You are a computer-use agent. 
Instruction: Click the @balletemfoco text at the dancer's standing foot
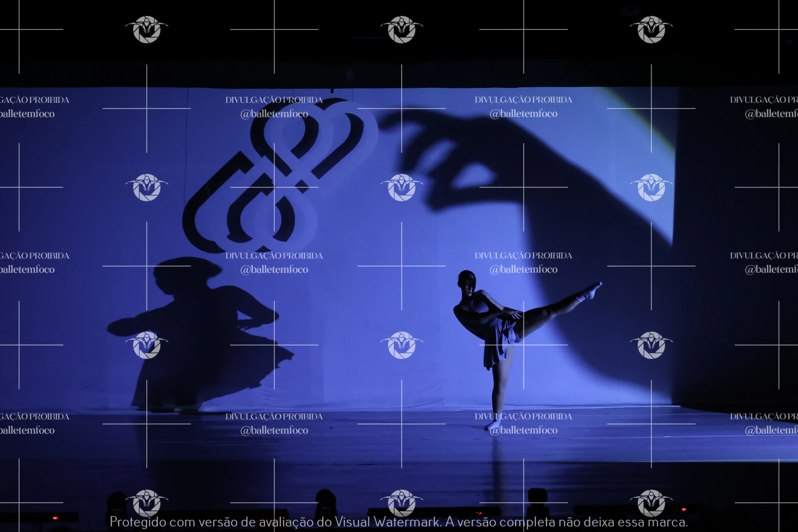click(x=524, y=430)
